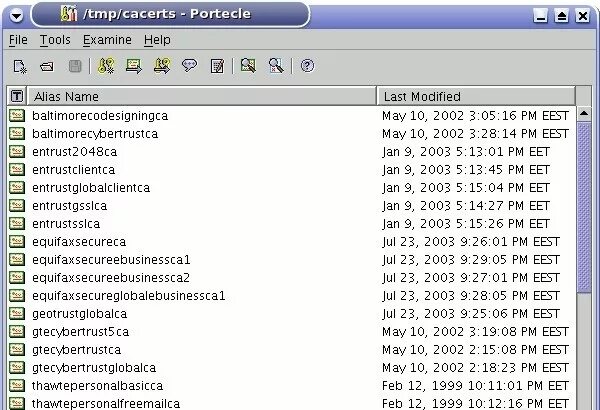Click the date "Jul 23, 2003 9:26:01 PM EEST"
The height and width of the screenshot is (410, 600).
pos(471,242)
